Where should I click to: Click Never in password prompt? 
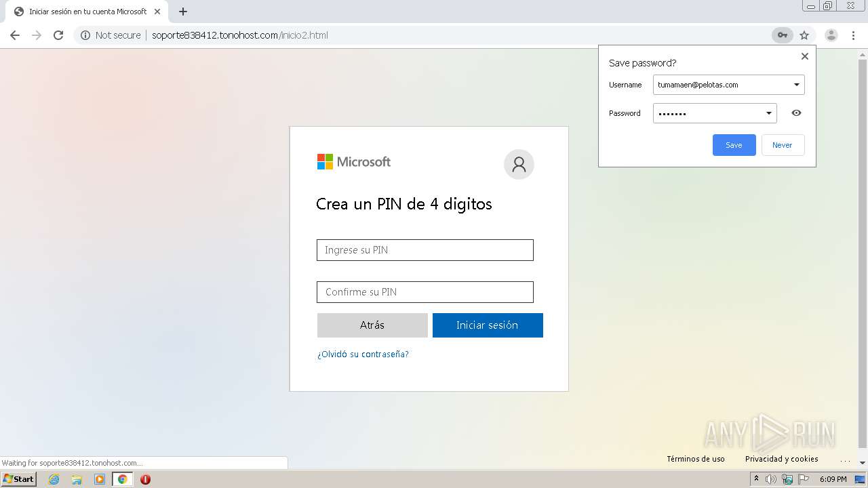(x=783, y=145)
